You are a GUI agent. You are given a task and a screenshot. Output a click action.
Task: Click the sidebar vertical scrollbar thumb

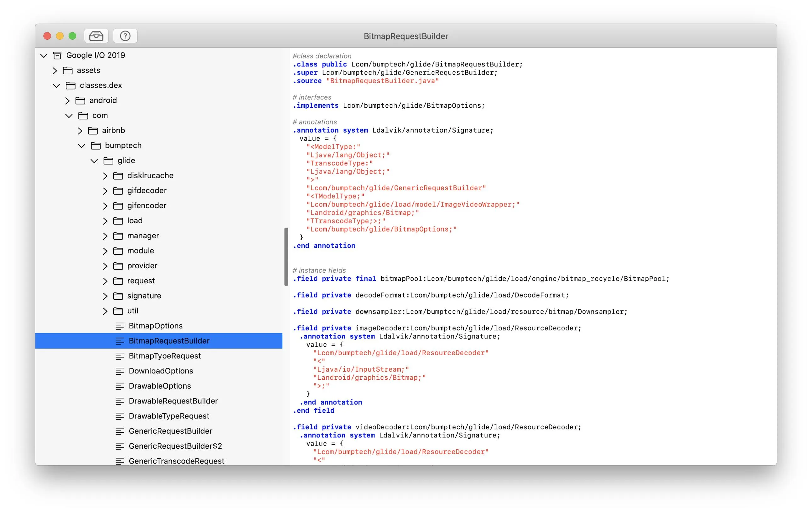[x=286, y=257]
